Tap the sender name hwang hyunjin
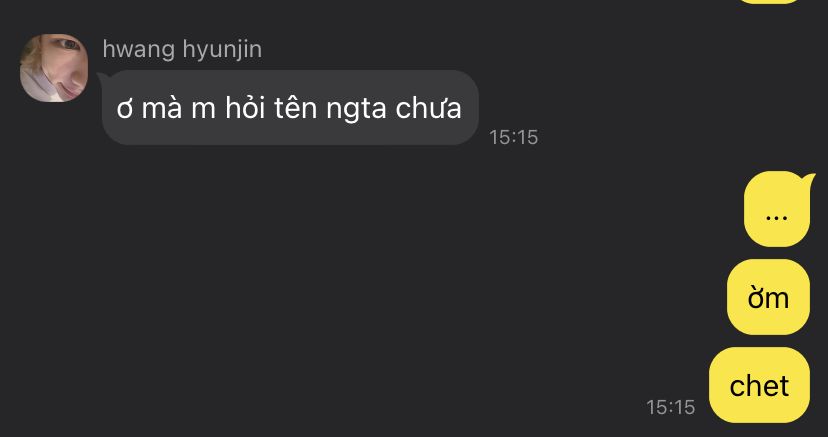 182,50
